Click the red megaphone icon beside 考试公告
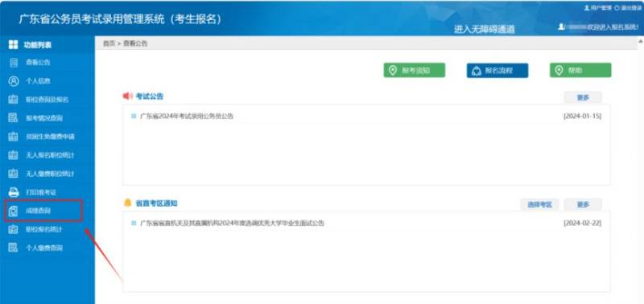This screenshot has width=644, height=304. point(128,96)
